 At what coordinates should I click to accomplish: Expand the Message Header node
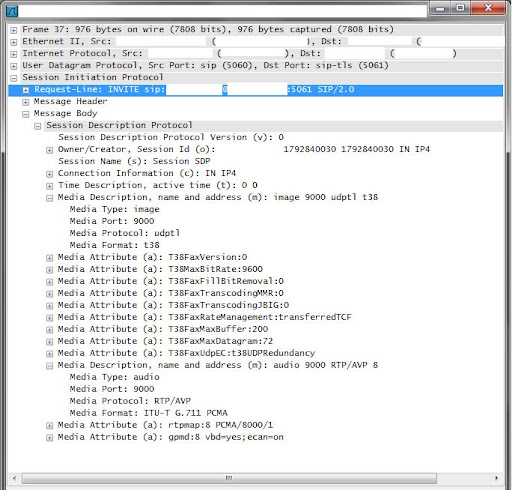click(26, 102)
